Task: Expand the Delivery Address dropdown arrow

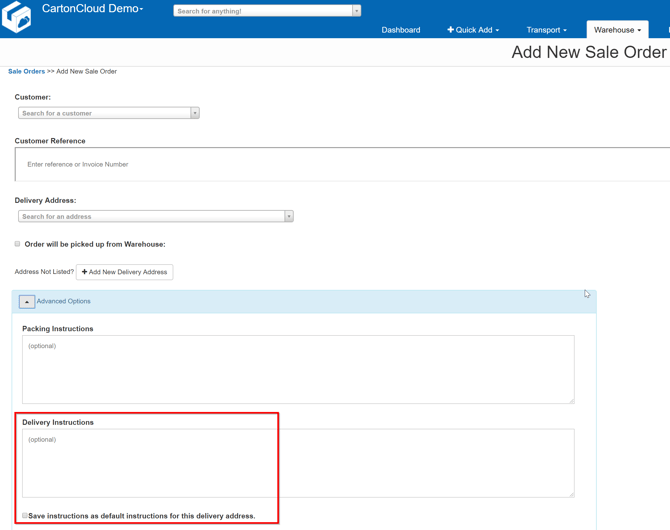Action: 289,216
